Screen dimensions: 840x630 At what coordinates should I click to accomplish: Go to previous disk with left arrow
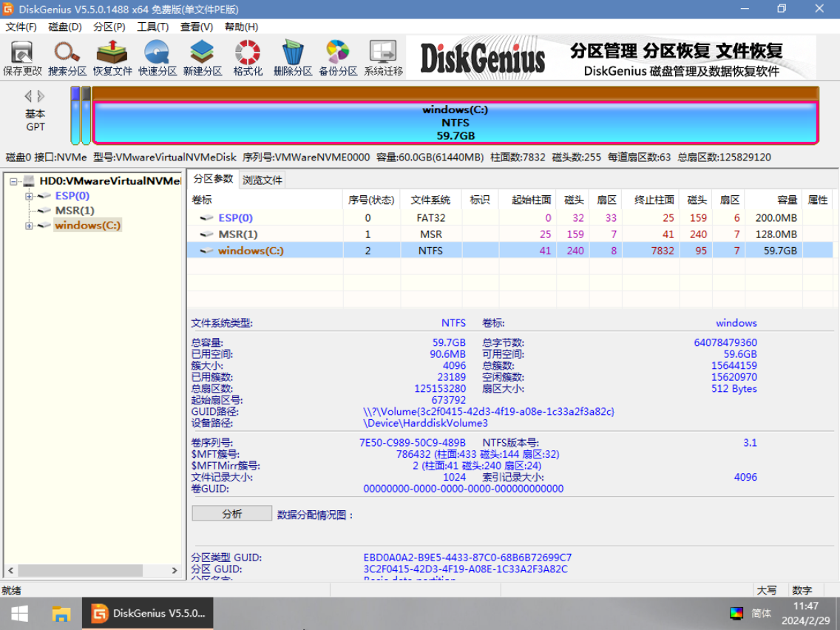pyautogui.click(x=28, y=96)
